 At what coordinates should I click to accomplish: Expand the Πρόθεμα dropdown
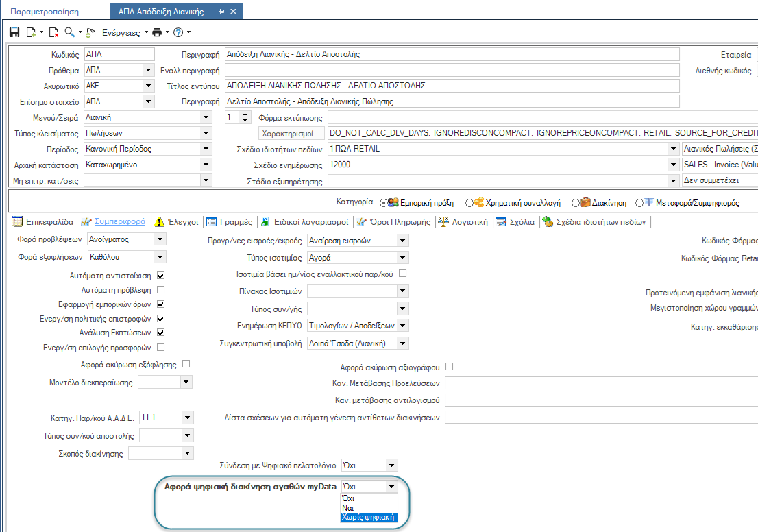[x=149, y=70]
